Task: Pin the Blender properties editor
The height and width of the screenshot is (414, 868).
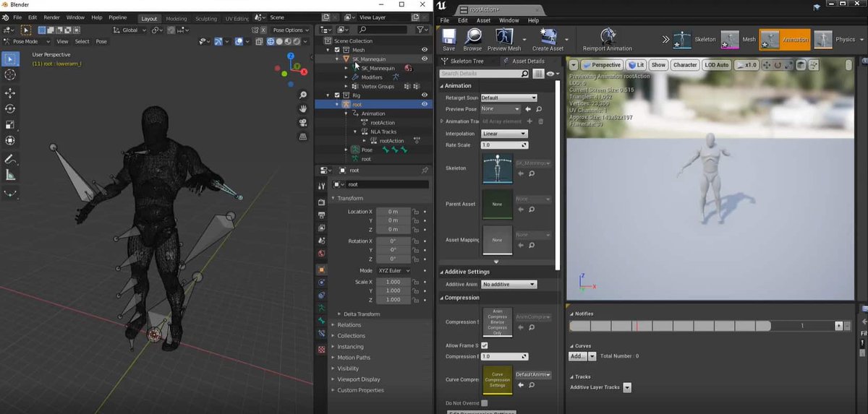Action: (x=426, y=171)
